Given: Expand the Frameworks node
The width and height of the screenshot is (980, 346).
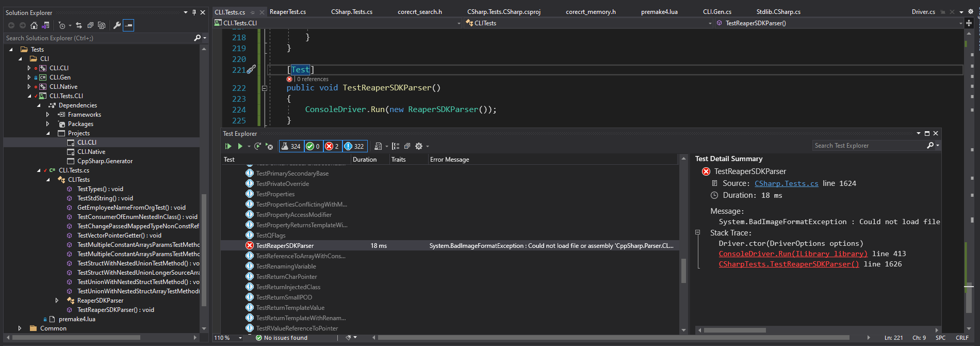Looking at the screenshot, I should tap(48, 115).
